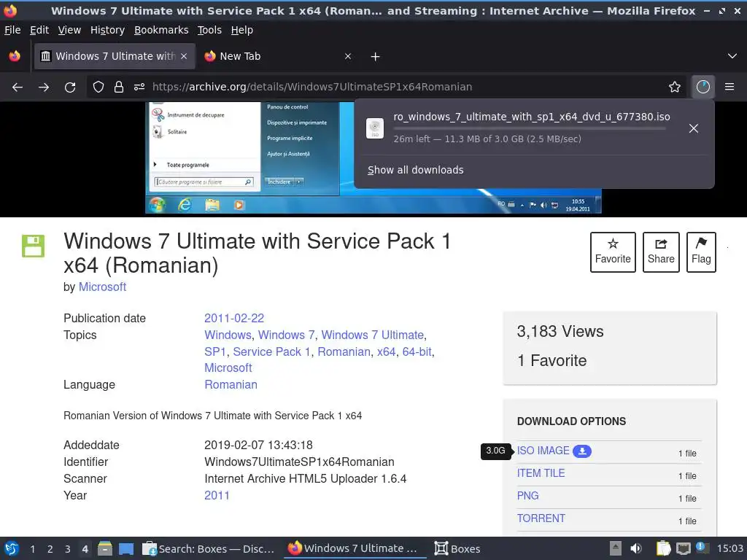Image resolution: width=747 pixels, height=560 pixels.
Task: Open the x64 topic link
Action: [x=386, y=351]
